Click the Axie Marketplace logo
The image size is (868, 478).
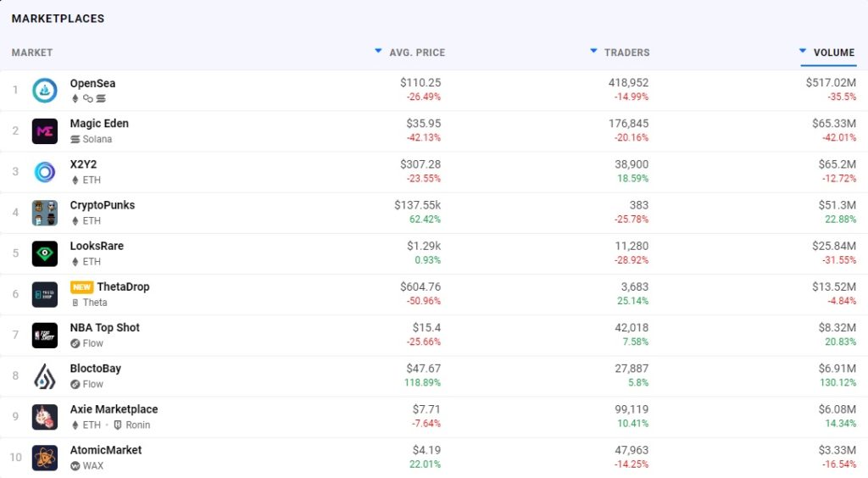click(x=45, y=417)
